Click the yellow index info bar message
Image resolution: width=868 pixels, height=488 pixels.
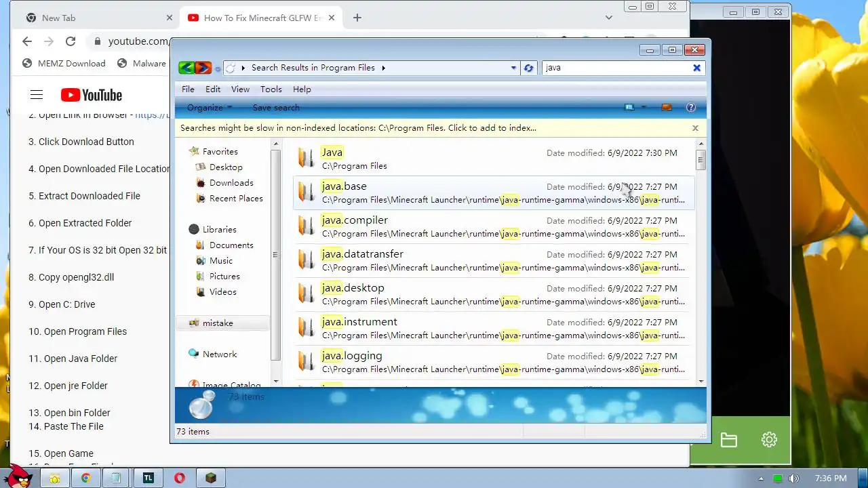[358, 128]
